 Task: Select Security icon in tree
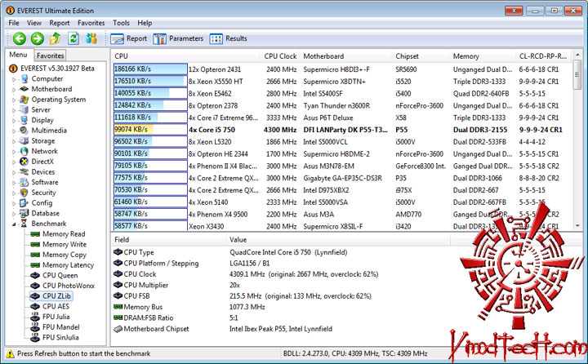24,193
